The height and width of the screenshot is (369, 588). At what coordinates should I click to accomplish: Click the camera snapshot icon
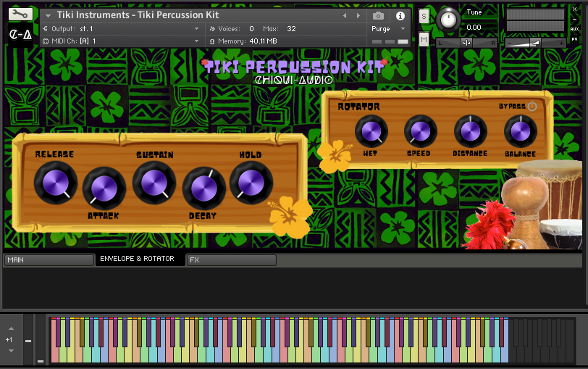click(x=378, y=15)
